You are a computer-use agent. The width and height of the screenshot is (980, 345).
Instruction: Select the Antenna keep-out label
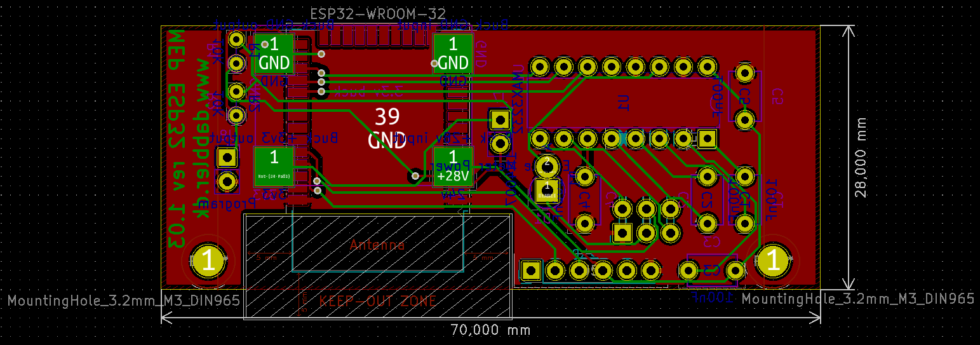click(x=377, y=245)
